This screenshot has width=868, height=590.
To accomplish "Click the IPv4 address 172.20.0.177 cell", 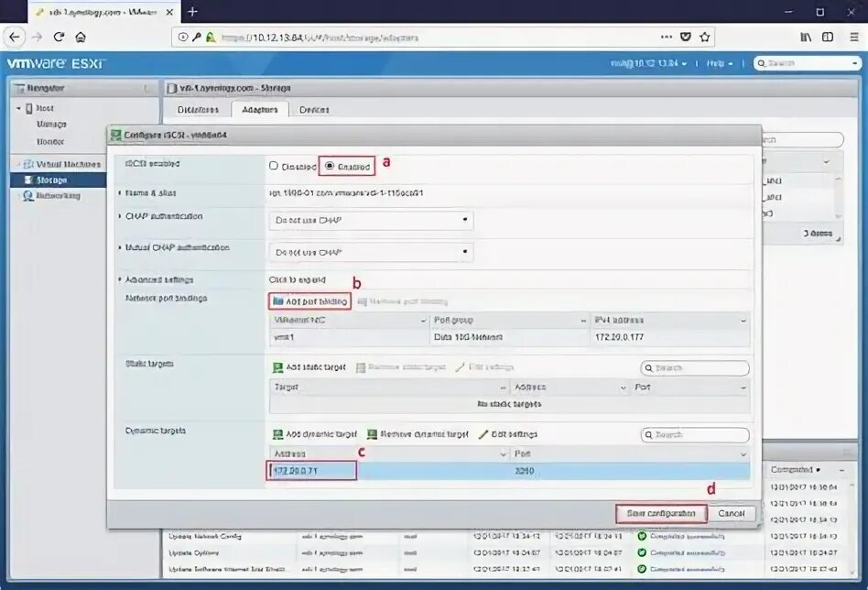I will 620,337.
